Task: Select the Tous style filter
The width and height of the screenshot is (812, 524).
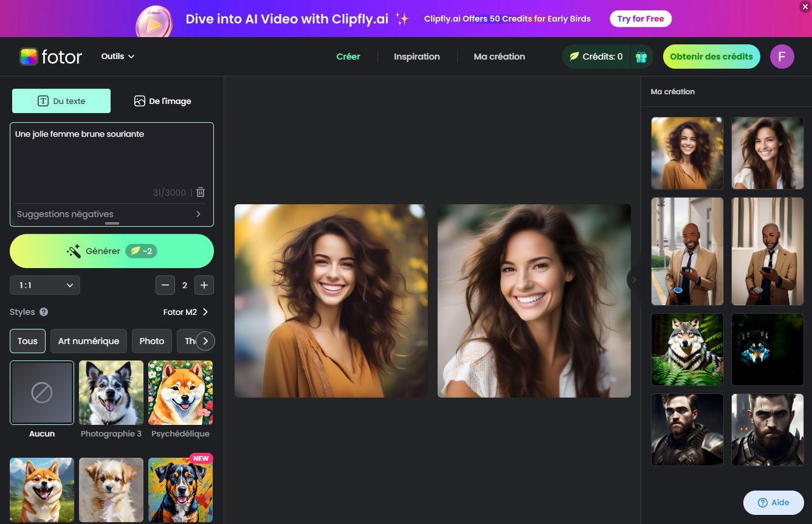Action: coord(27,340)
